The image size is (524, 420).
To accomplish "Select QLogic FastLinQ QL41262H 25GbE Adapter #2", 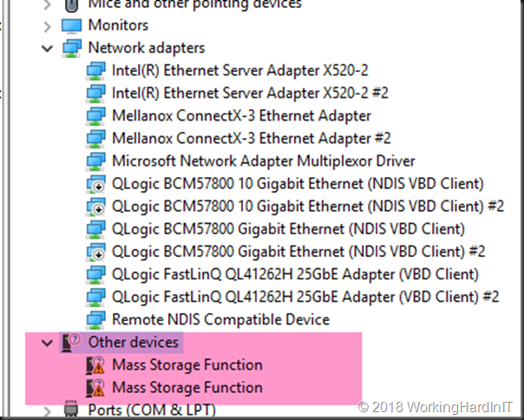I will (305, 297).
